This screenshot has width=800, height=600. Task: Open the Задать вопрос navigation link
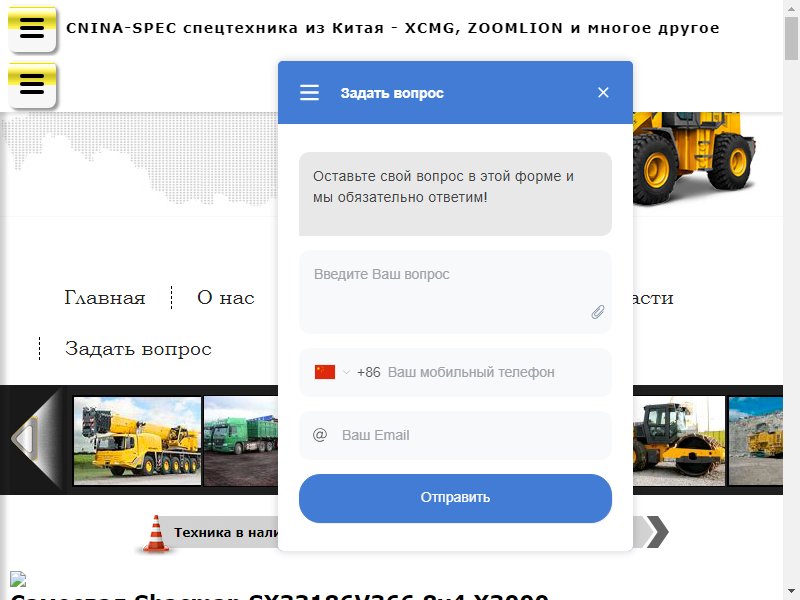tap(138, 349)
